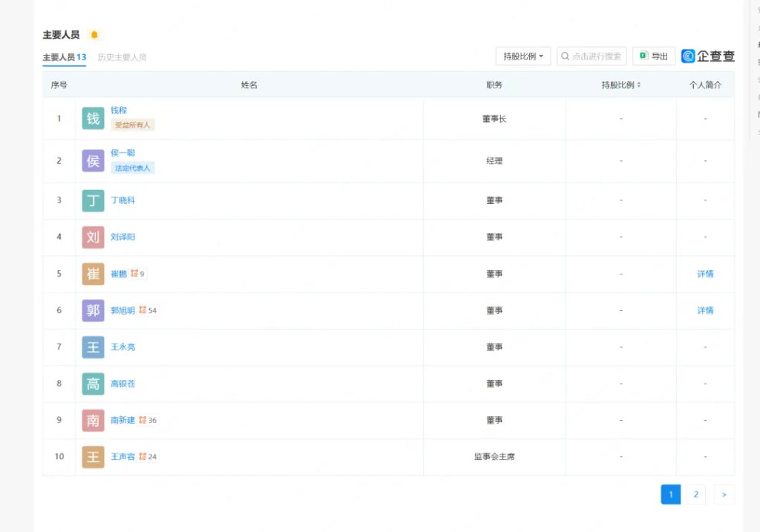Click the related-companies icon next to 南新建
760x532 pixels.
(142, 420)
